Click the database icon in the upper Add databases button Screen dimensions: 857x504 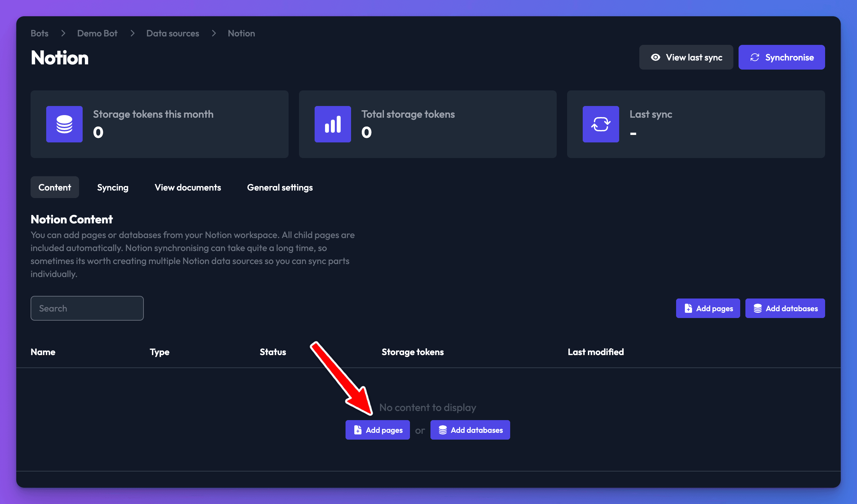click(x=757, y=308)
